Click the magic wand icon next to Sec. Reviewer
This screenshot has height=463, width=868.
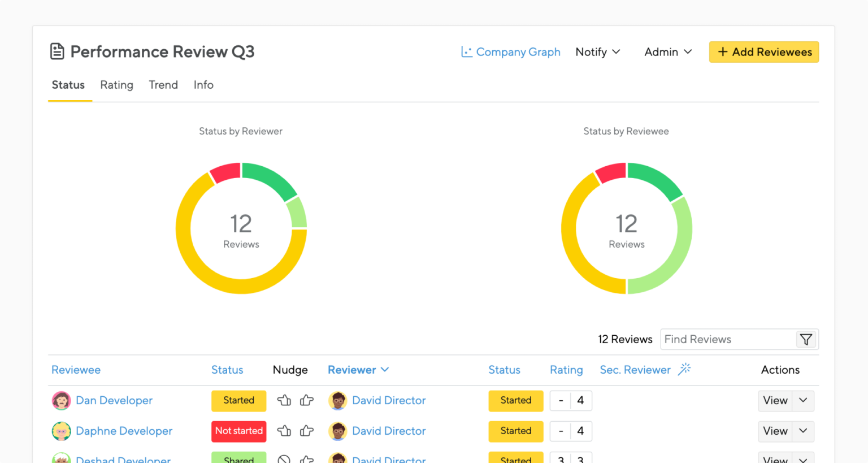(684, 369)
